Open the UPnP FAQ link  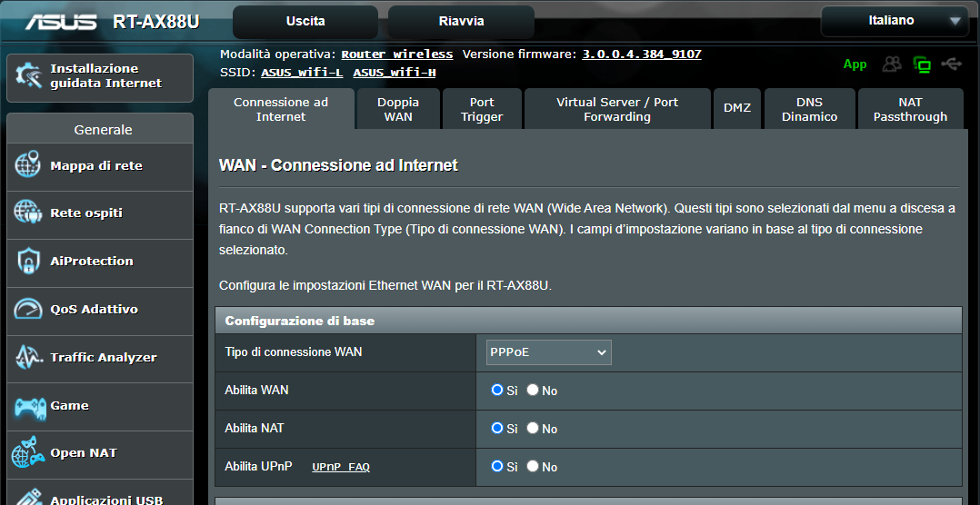tap(341, 467)
